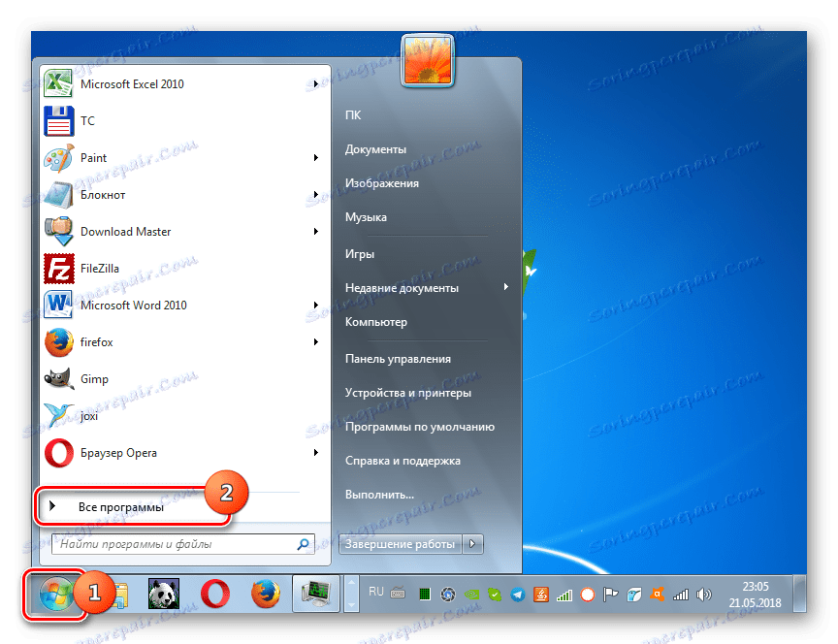
Task: Click the green shield checkmark tray icon
Action: pyautogui.click(x=495, y=595)
